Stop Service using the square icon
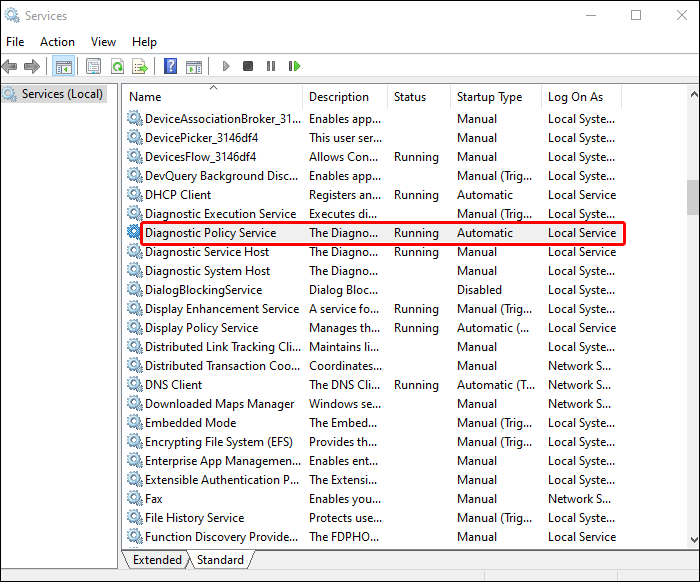Screen dimensions: 700x582 coord(248,67)
